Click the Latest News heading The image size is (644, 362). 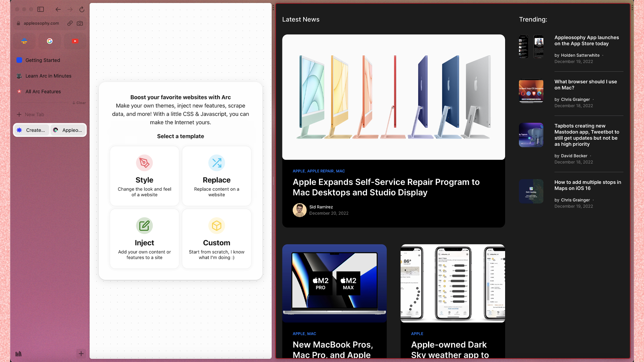pyautogui.click(x=301, y=19)
